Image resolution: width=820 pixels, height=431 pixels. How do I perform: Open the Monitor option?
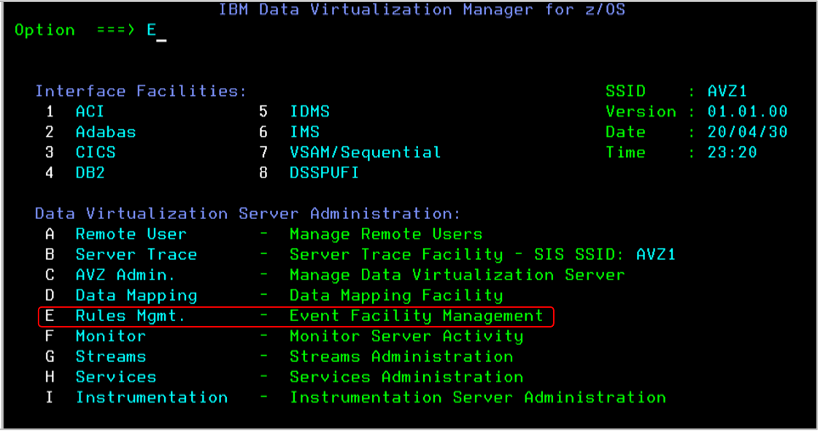(110, 336)
